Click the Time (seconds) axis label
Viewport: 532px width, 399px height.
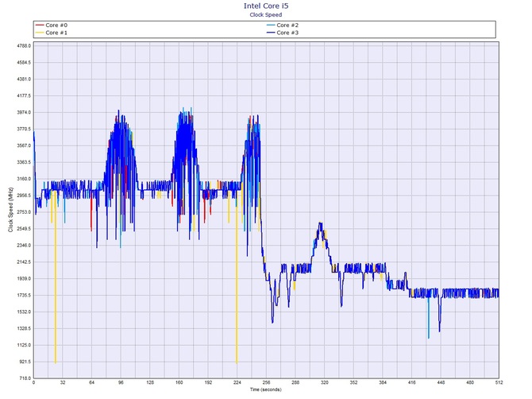tap(266, 389)
